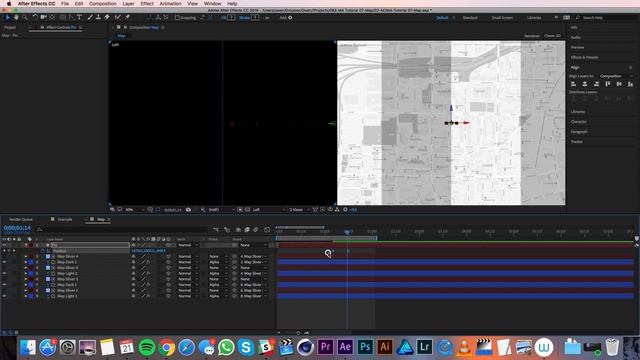The height and width of the screenshot is (360, 640).
Task: Select the Zoom magnifier tool
Action: click(25, 18)
